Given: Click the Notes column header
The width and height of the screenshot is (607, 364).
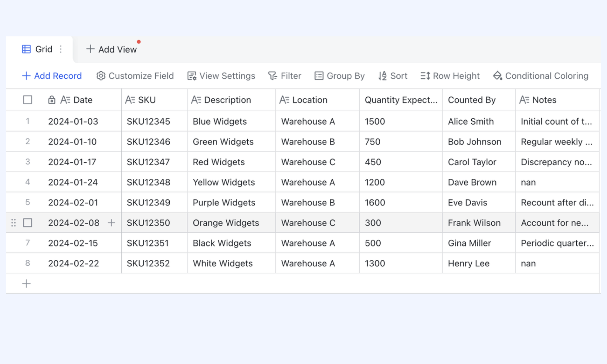Looking at the screenshot, I should coord(558,100).
